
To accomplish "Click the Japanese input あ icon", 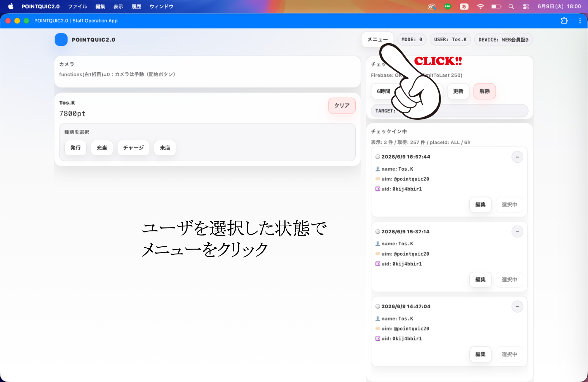I will pyautogui.click(x=464, y=6).
